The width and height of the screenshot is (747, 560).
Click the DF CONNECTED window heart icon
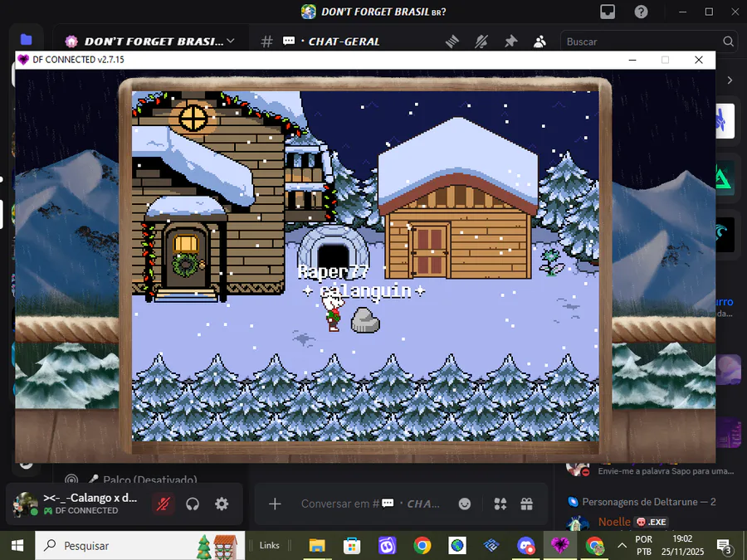[x=23, y=60]
